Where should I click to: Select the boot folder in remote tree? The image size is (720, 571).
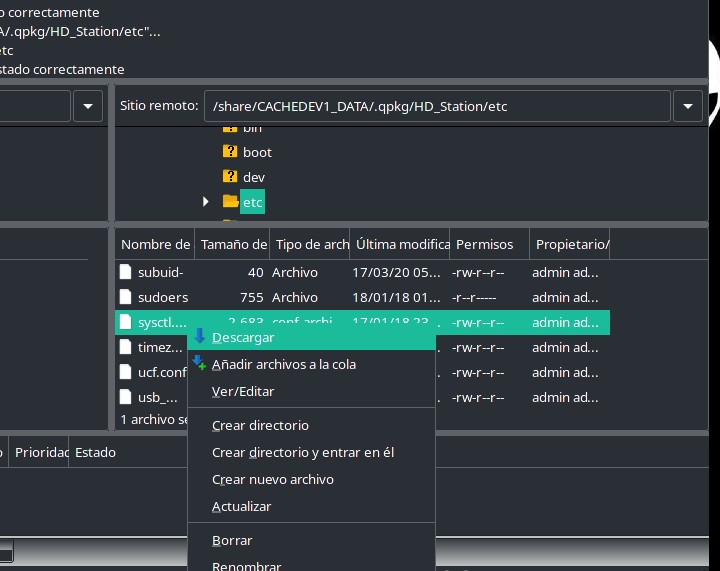[257, 152]
